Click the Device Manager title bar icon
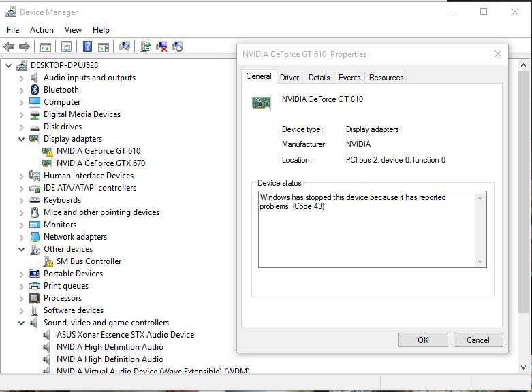 (x=10, y=12)
